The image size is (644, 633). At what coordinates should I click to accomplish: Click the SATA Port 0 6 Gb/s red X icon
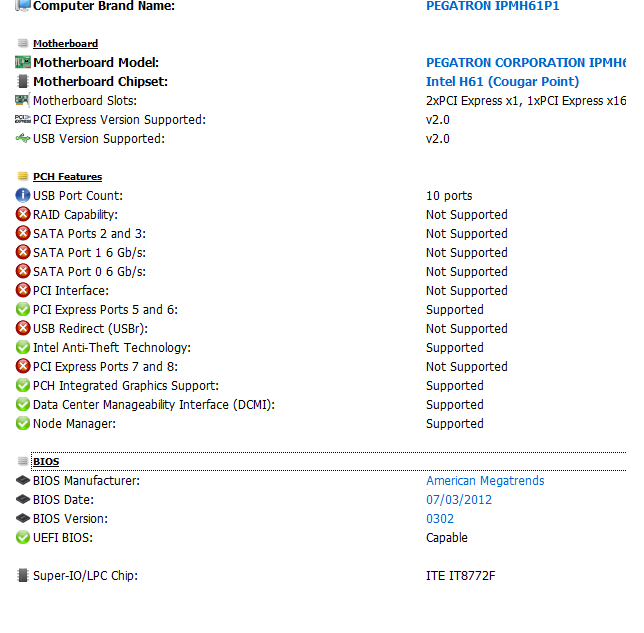[x=23, y=272]
